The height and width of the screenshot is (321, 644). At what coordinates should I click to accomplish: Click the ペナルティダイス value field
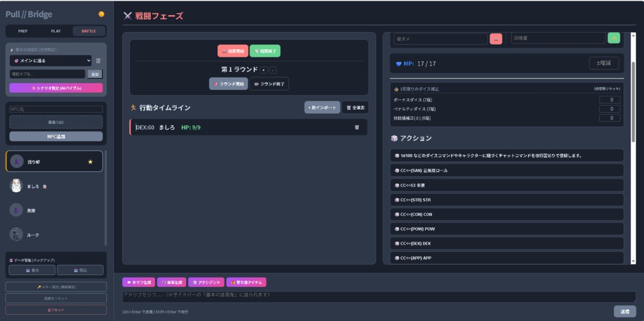click(609, 109)
